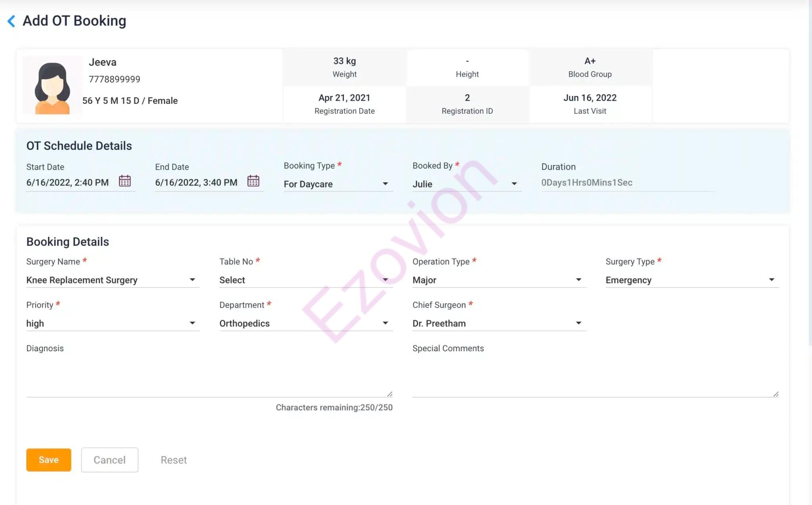Image resolution: width=812 pixels, height=505 pixels.
Task: Click the Special Comments text area
Action: pos(595,375)
